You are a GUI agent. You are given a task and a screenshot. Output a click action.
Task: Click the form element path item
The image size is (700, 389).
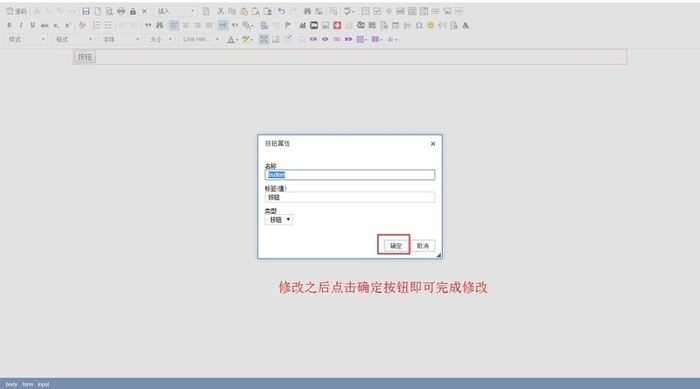[28, 384]
